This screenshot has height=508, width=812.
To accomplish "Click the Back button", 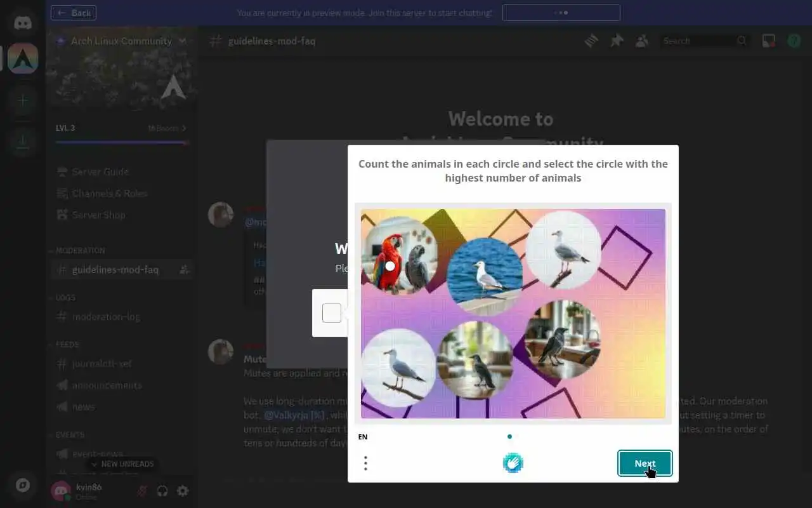I will pyautogui.click(x=74, y=13).
